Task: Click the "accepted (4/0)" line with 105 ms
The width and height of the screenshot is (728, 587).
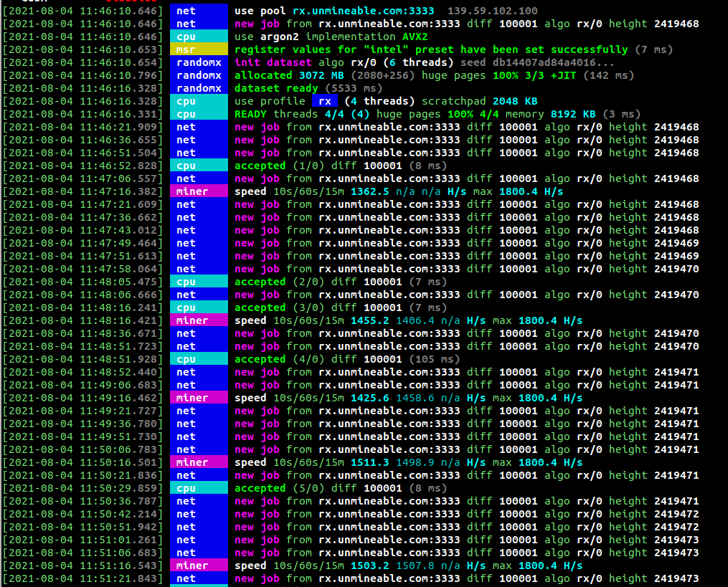Action: pyautogui.click(x=347, y=359)
